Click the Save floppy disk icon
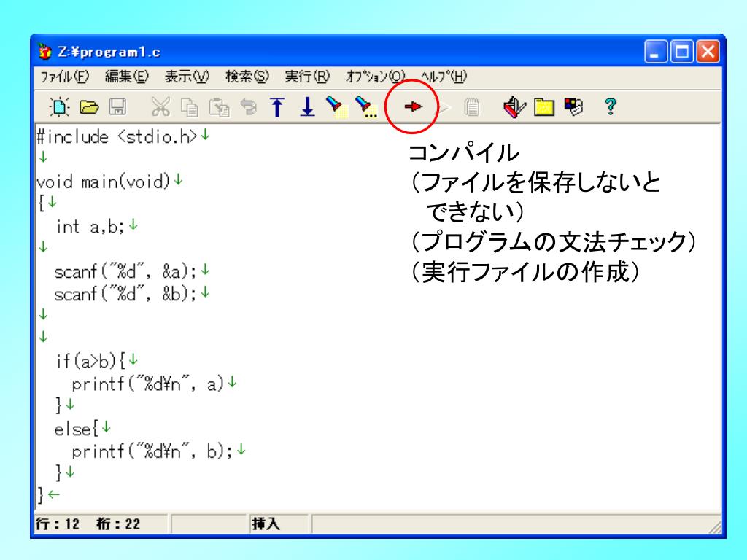The width and height of the screenshot is (747, 560). pyautogui.click(x=117, y=106)
